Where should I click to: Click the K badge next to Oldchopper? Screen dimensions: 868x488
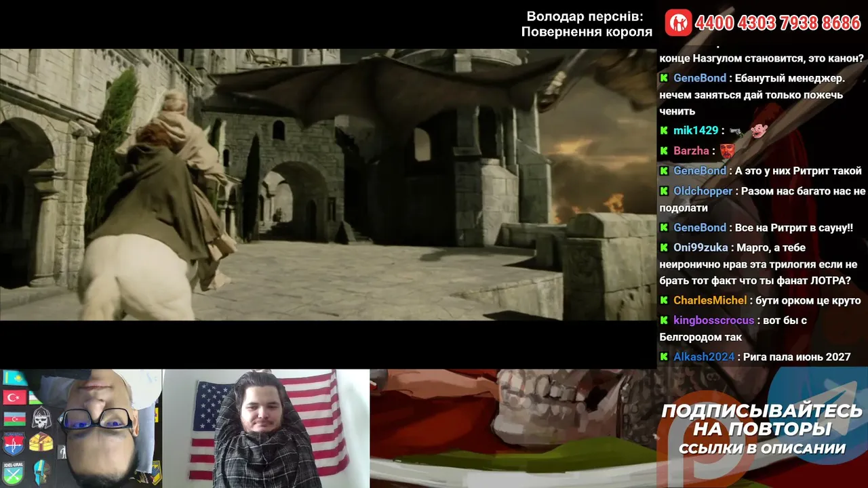664,191
